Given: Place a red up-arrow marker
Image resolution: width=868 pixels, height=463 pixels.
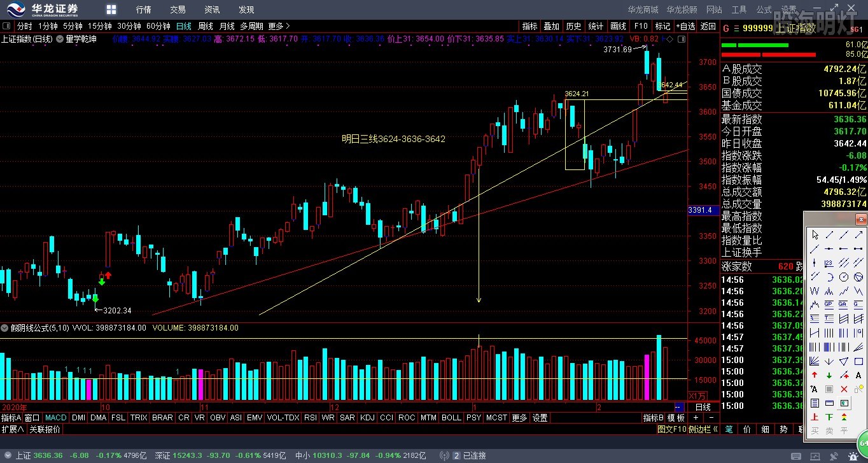Looking at the screenshot, I should pyautogui.click(x=815, y=374).
